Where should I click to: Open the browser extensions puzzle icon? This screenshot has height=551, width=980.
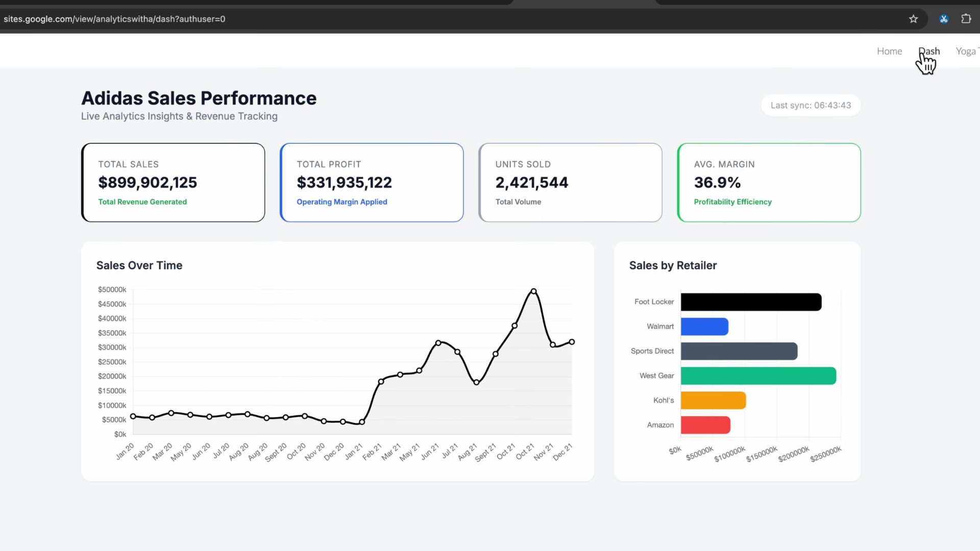[x=966, y=19]
